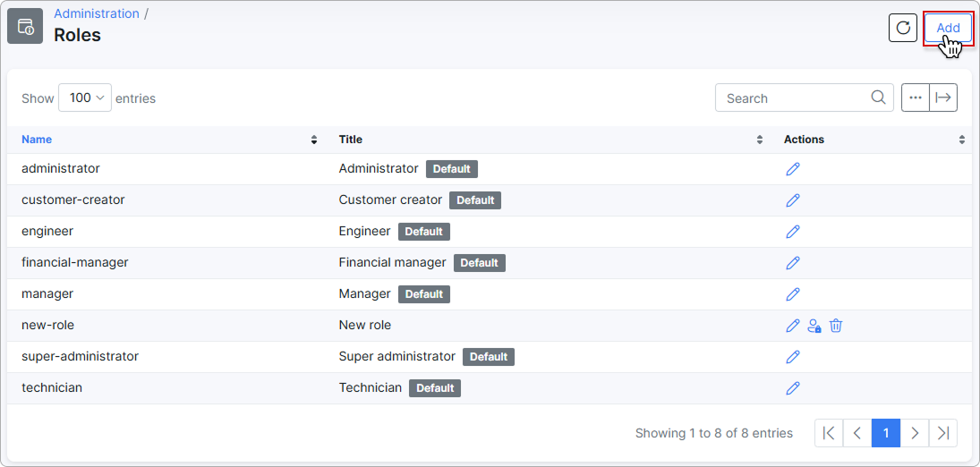This screenshot has height=467, width=980.
Task: Click the Roles page header icon
Action: point(25,26)
